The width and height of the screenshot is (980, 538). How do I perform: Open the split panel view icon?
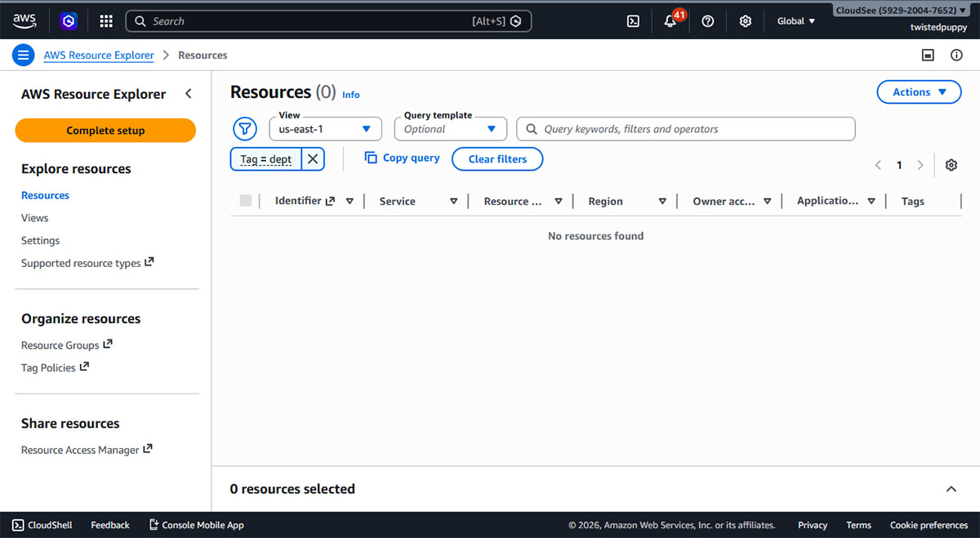(x=928, y=56)
